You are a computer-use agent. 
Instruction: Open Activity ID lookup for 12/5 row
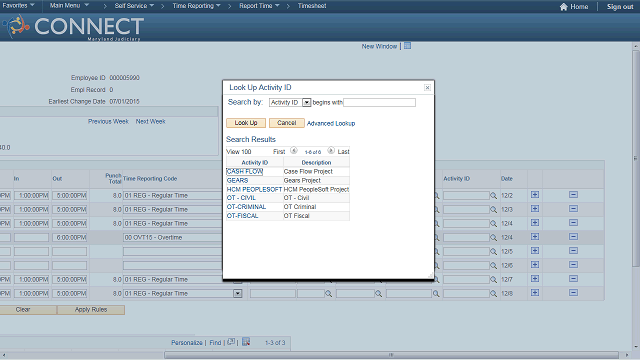[493, 252]
